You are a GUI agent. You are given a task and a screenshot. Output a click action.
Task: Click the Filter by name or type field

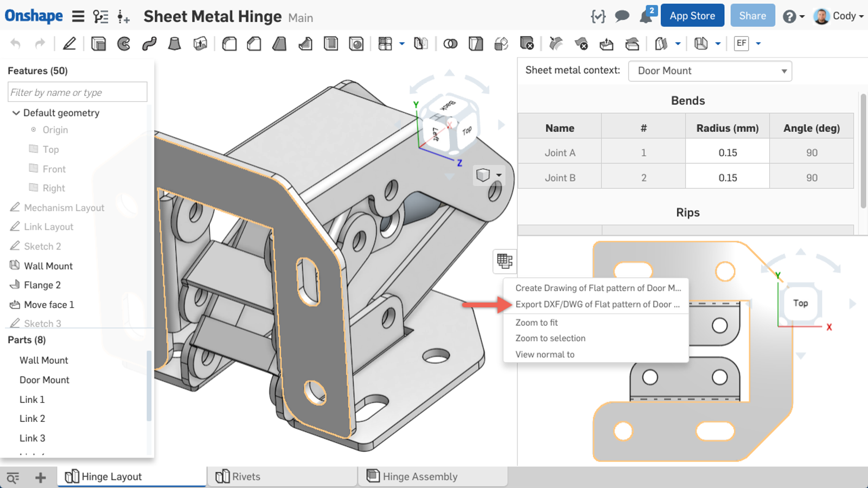(77, 92)
